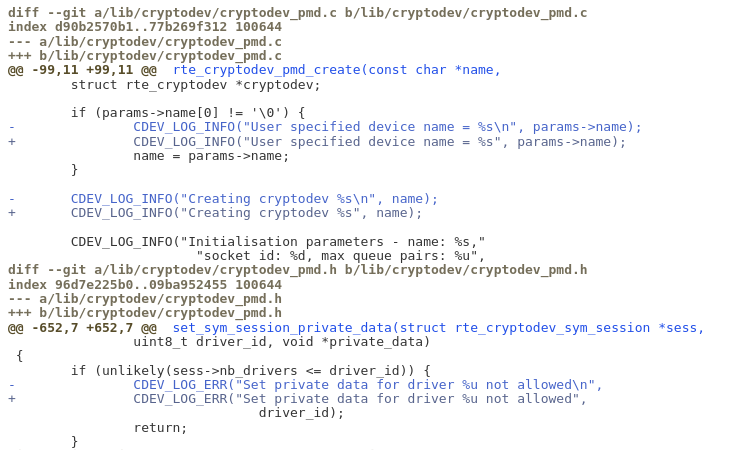Click the diff --git header for cryptodev_pmd.h

(x=297, y=270)
